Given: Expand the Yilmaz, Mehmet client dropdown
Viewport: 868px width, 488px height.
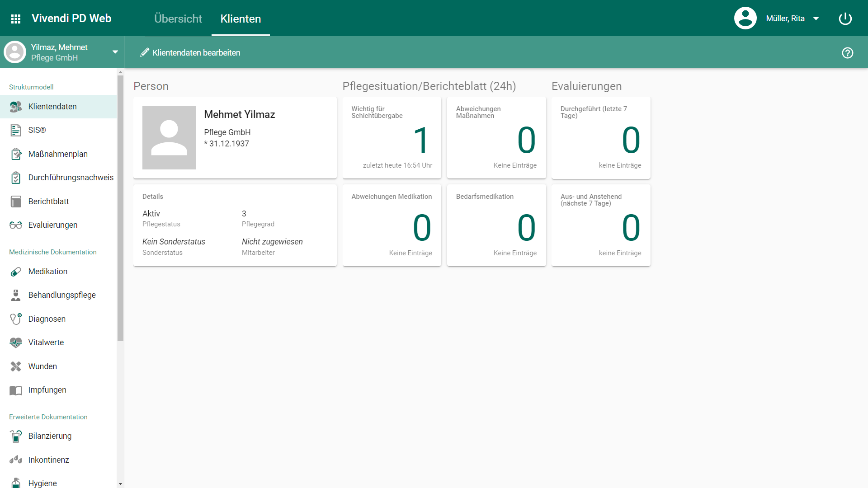Looking at the screenshot, I should coord(115,52).
